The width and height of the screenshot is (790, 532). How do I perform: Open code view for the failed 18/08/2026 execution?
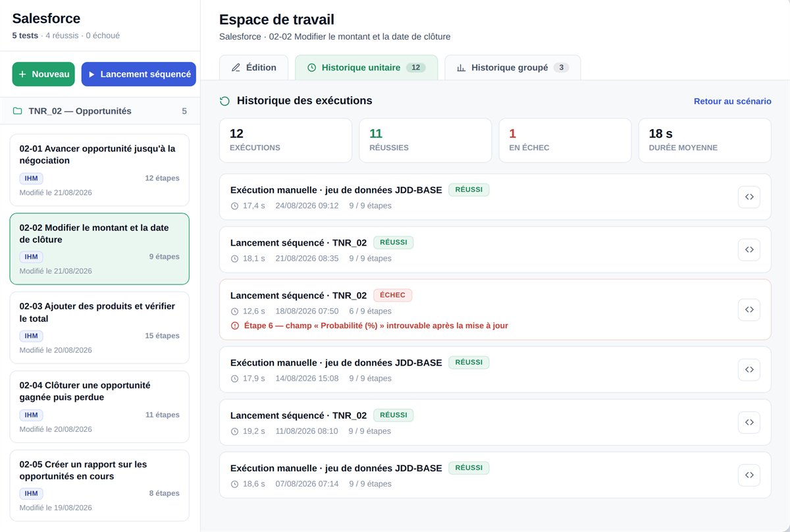tap(749, 309)
